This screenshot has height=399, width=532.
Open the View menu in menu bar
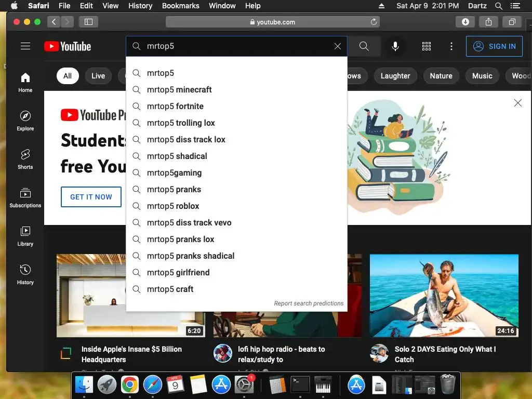[110, 6]
